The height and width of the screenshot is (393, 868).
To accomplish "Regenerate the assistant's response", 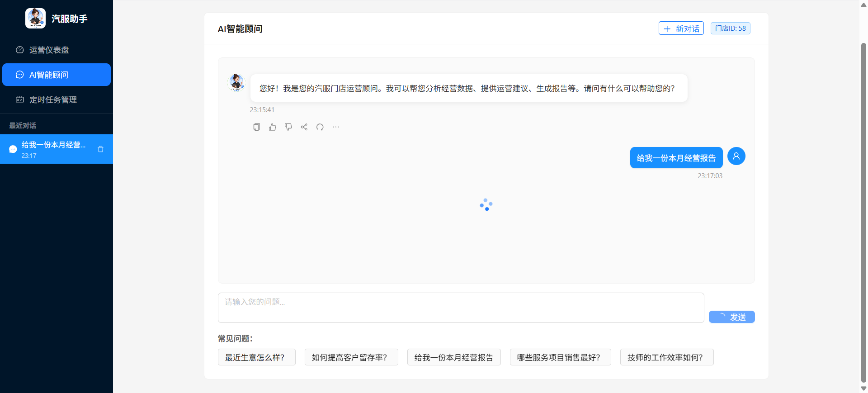I will coord(320,127).
